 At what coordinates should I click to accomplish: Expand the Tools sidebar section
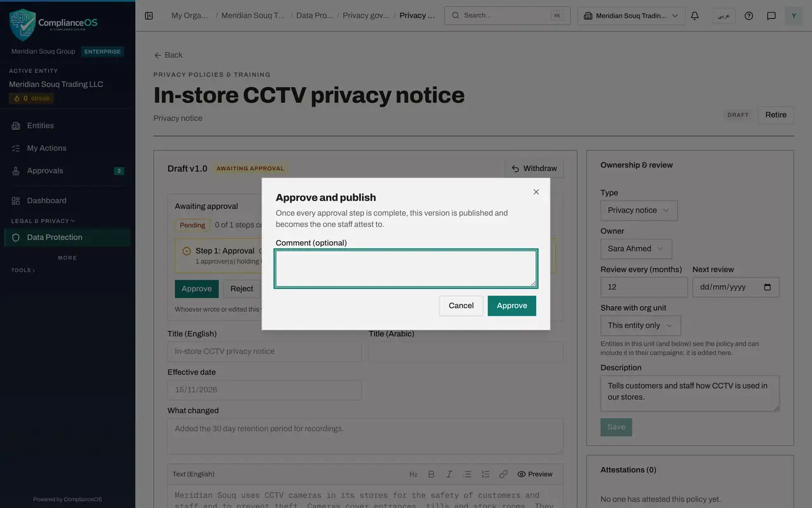(23, 271)
